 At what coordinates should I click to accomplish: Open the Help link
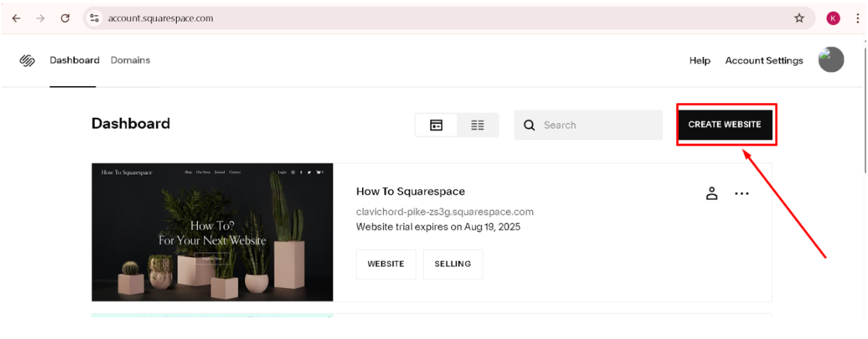click(700, 60)
